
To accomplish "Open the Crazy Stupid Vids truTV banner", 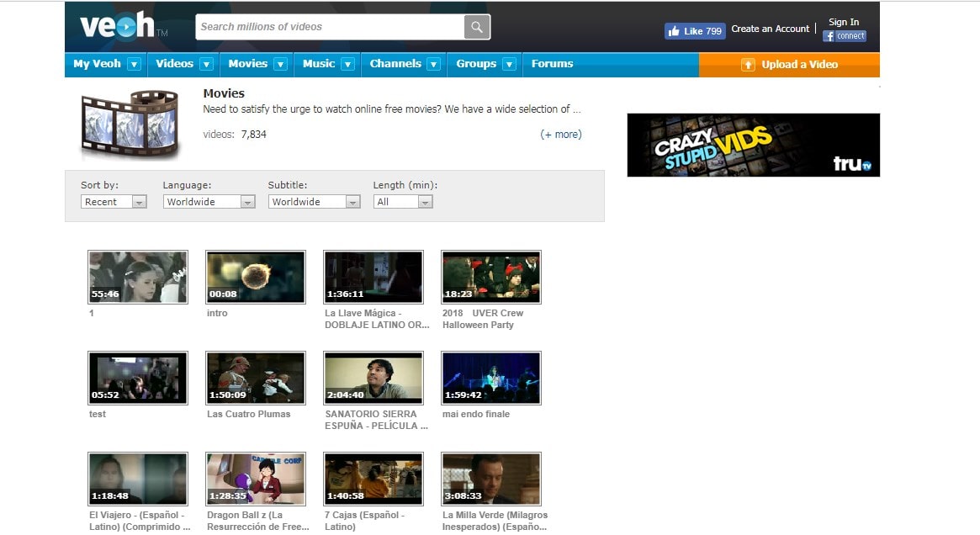I will pyautogui.click(x=753, y=145).
